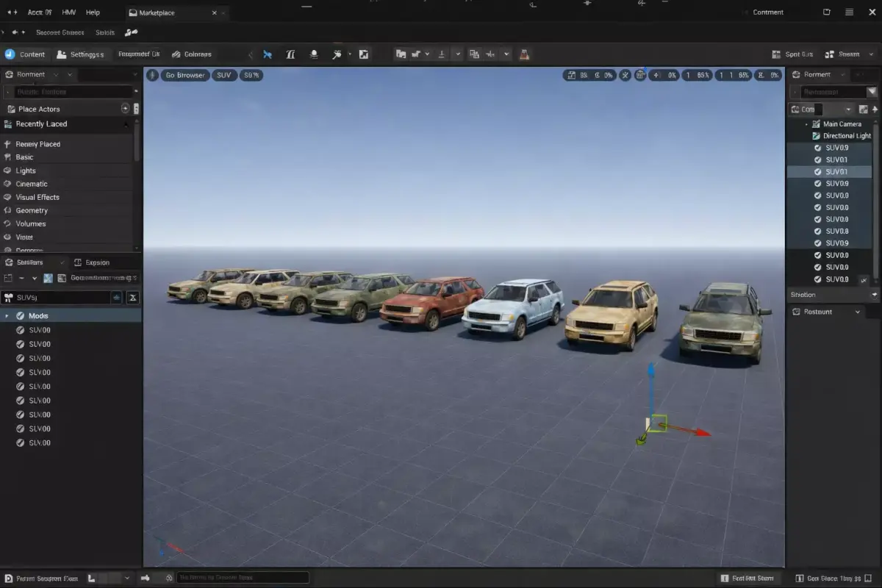Open the dropdown arrow on right panel search
The width and height of the screenshot is (882, 588).
click(x=872, y=92)
